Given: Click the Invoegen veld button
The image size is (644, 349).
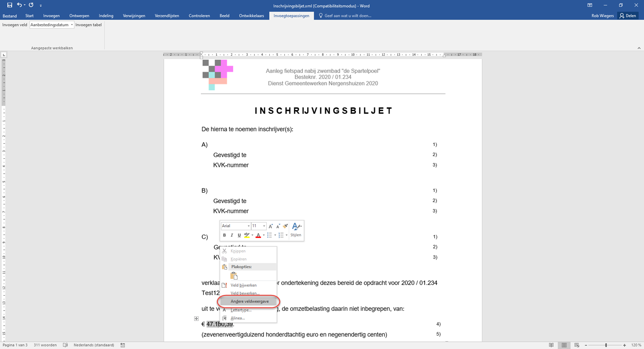Looking at the screenshot, I should (15, 25).
